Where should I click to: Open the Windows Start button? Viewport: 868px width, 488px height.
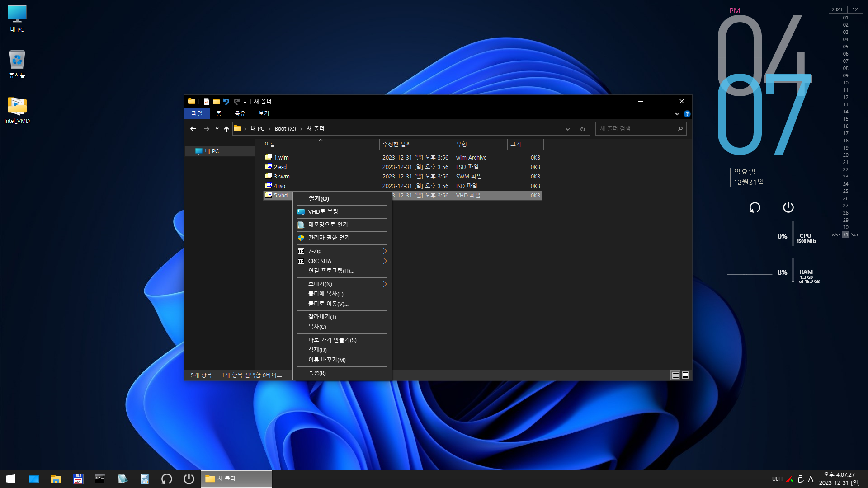pos(11,479)
